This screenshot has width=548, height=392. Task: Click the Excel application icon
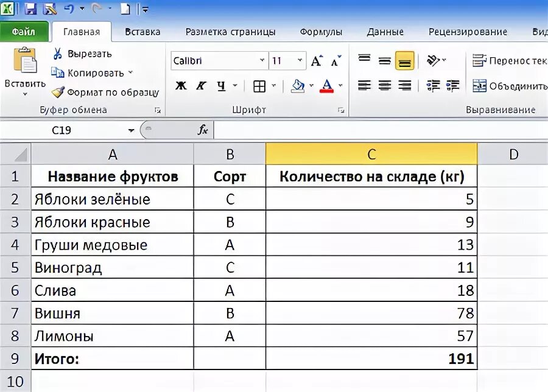7,8
